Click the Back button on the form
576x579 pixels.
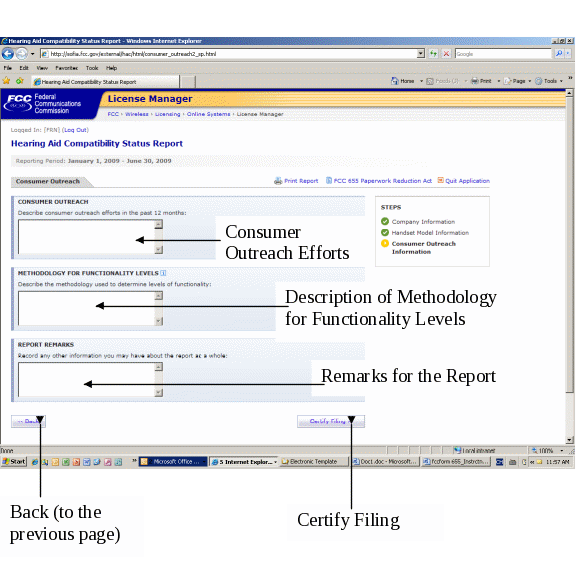(x=28, y=421)
